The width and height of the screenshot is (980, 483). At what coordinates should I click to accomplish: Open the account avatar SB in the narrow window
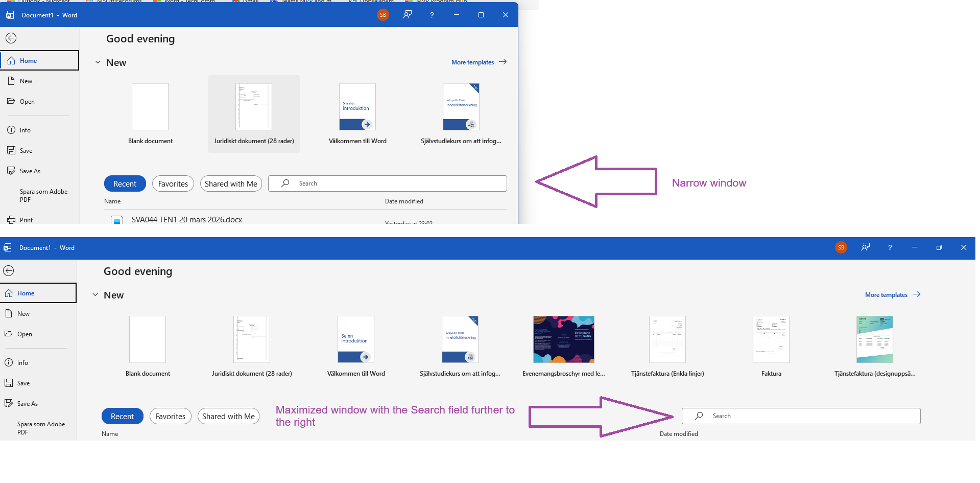(383, 15)
